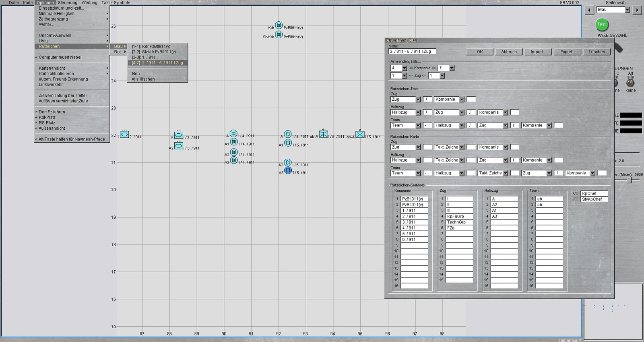Select the StvKdr PzBtl911(v) unit symbol
Viewport: 644px width, 342px height.
tap(279, 35)
